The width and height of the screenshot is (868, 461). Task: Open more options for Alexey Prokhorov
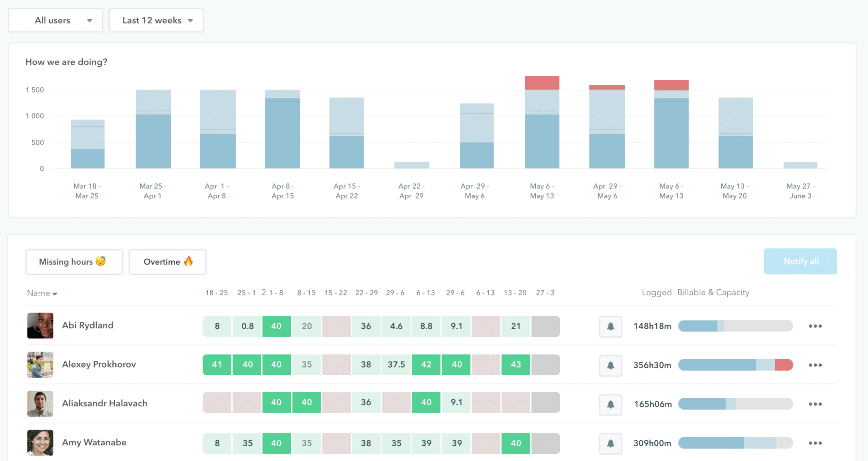coord(815,365)
